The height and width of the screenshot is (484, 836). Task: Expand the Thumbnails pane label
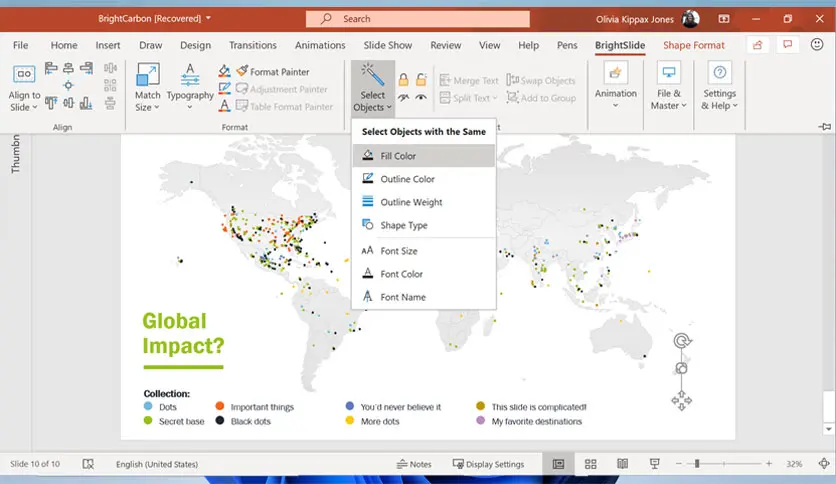coord(15,154)
